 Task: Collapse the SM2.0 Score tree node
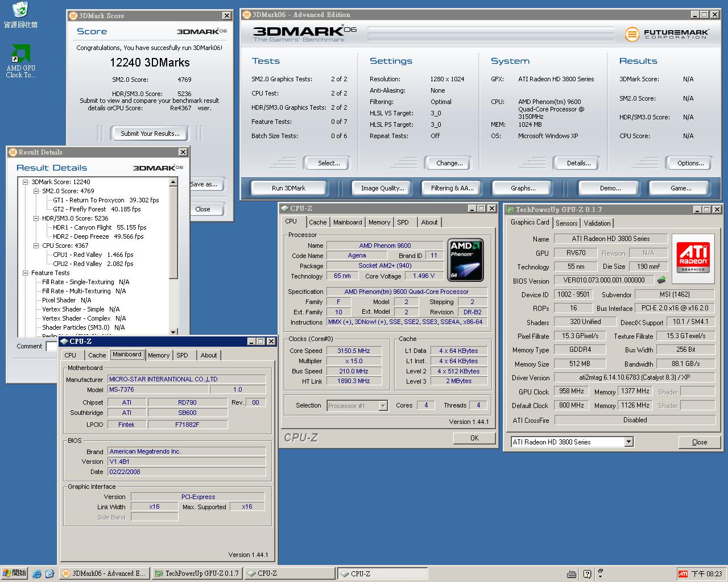pyautogui.click(x=36, y=191)
